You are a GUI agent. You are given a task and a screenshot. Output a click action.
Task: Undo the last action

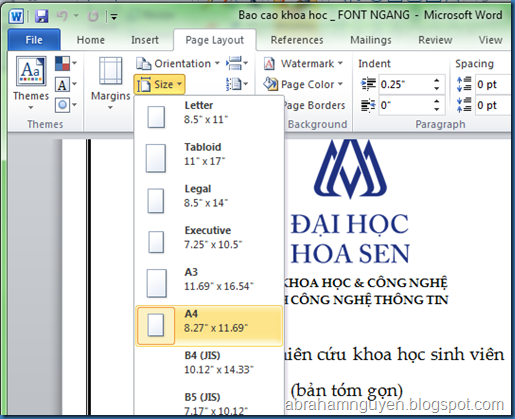tap(62, 16)
